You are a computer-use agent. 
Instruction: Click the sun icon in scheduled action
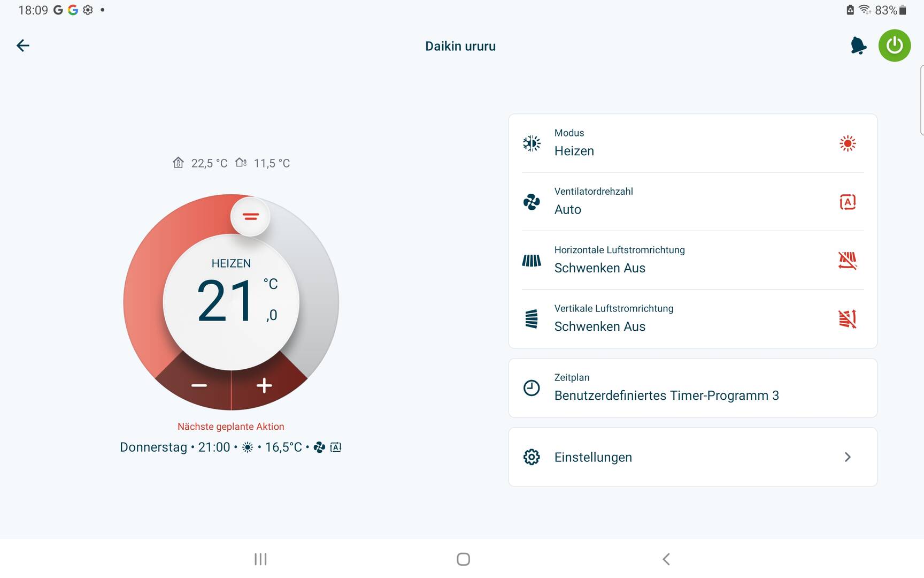point(248,447)
